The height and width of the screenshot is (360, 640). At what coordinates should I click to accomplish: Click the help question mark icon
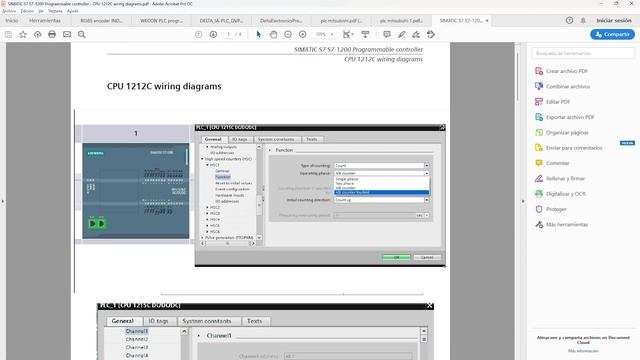pyautogui.click(x=569, y=20)
